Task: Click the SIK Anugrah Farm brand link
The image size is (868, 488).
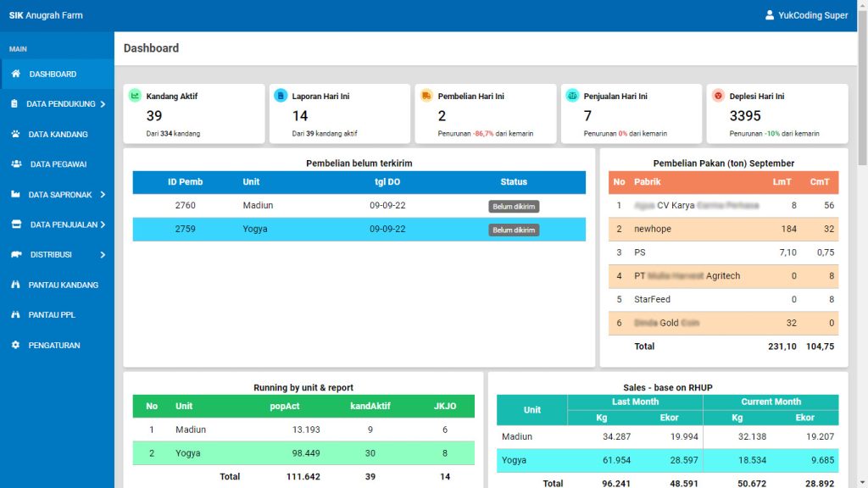Action: click(46, 15)
